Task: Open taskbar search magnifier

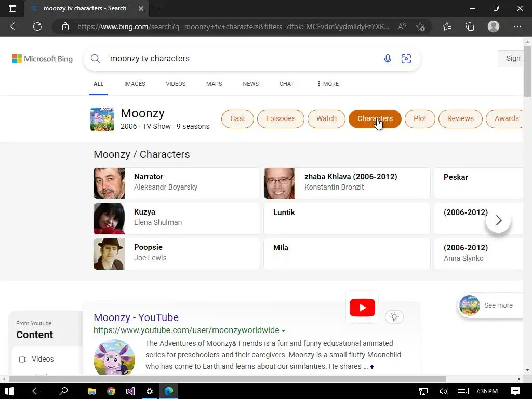Action: coord(63,391)
